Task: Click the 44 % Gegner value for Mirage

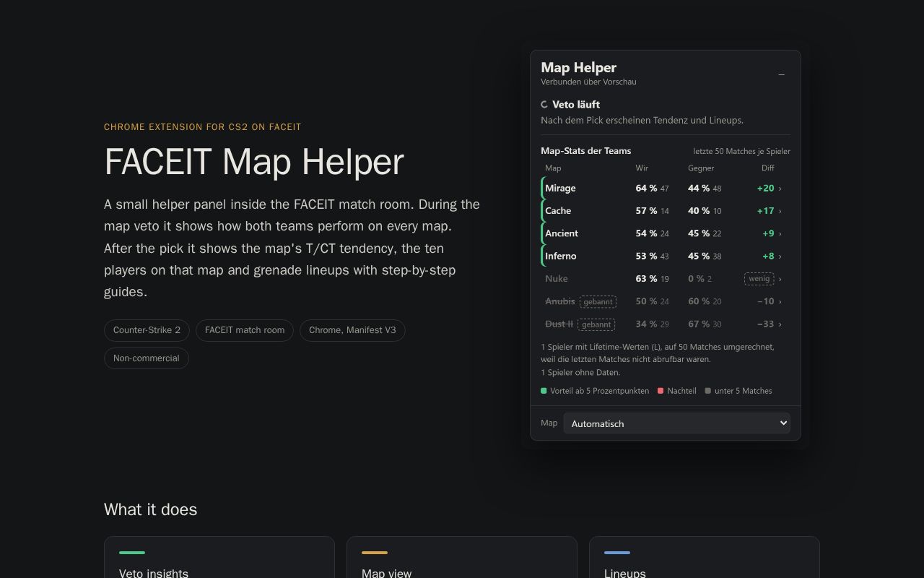Action: [x=699, y=188]
